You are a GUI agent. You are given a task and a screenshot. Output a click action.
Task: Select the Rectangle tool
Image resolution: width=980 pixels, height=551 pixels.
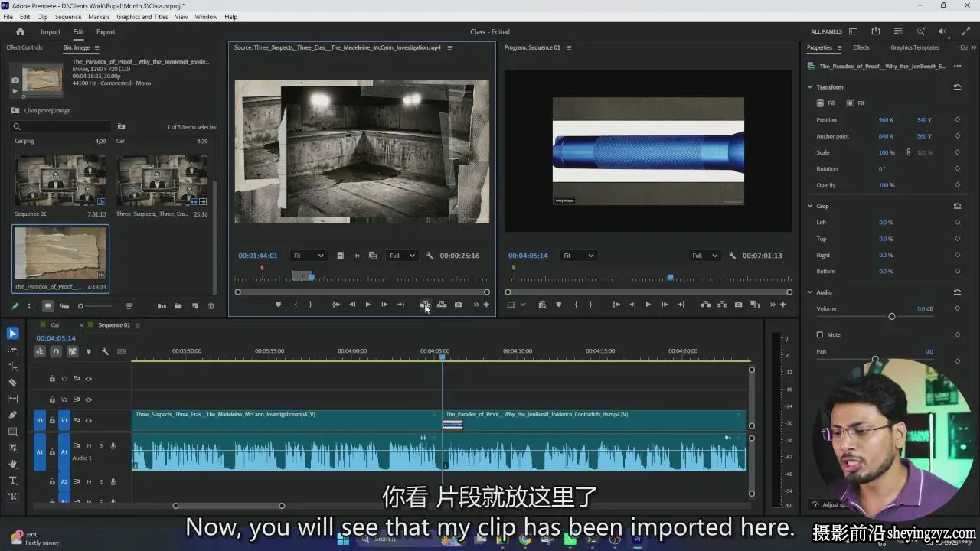pyautogui.click(x=12, y=432)
